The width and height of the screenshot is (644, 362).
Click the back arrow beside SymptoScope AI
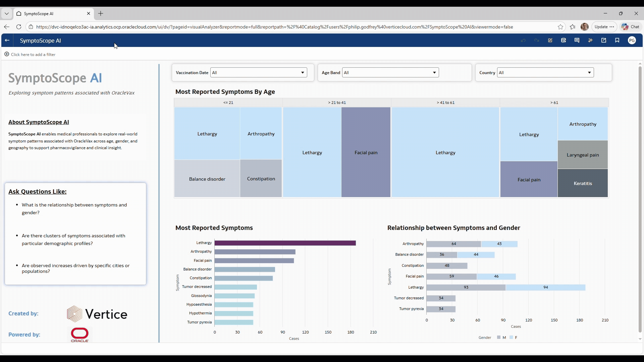point(7,41)
